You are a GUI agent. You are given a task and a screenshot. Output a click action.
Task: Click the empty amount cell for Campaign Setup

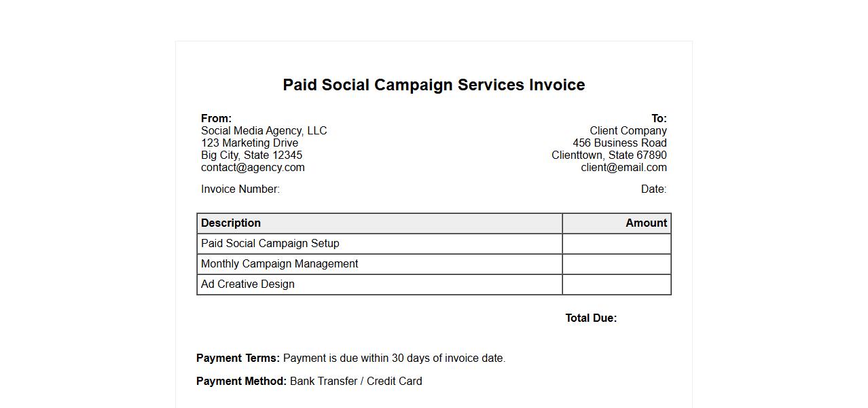tap(616, 244)
